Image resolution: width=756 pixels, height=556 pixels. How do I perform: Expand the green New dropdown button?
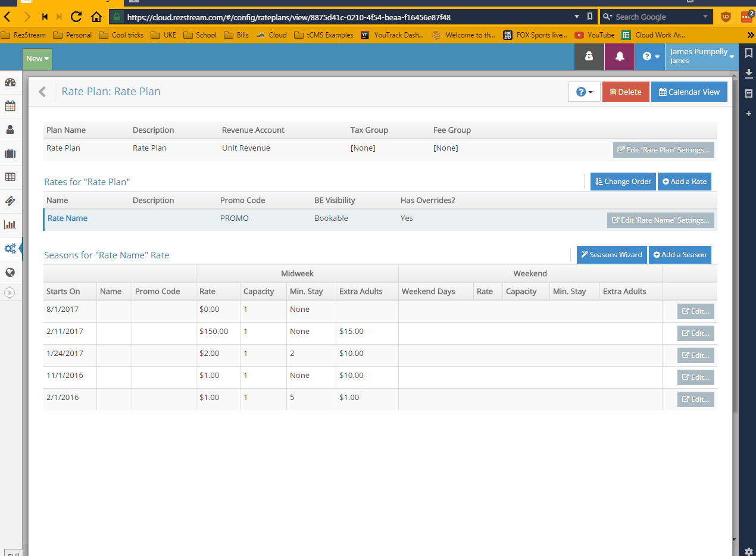point(38,59)
